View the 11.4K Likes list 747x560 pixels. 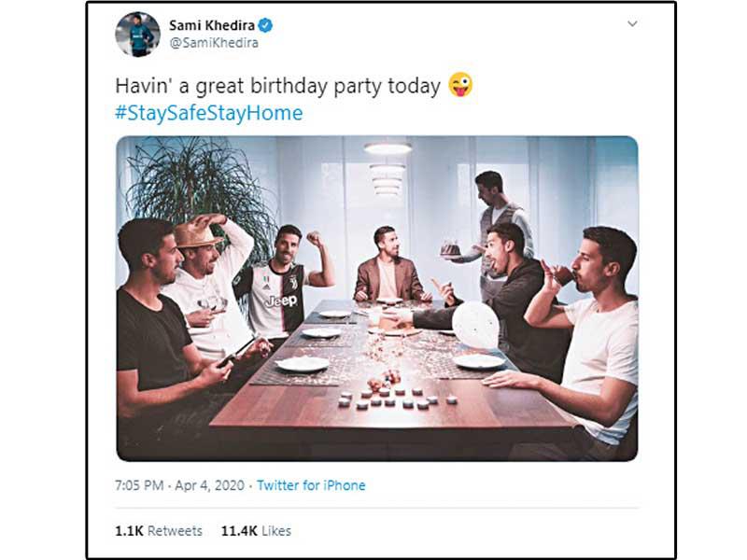click(256, 530)
